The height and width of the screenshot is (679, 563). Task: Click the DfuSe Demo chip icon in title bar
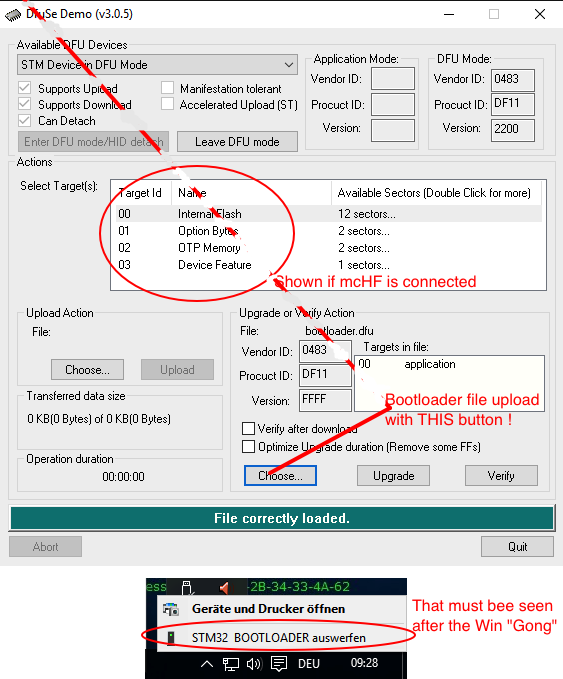13,15
